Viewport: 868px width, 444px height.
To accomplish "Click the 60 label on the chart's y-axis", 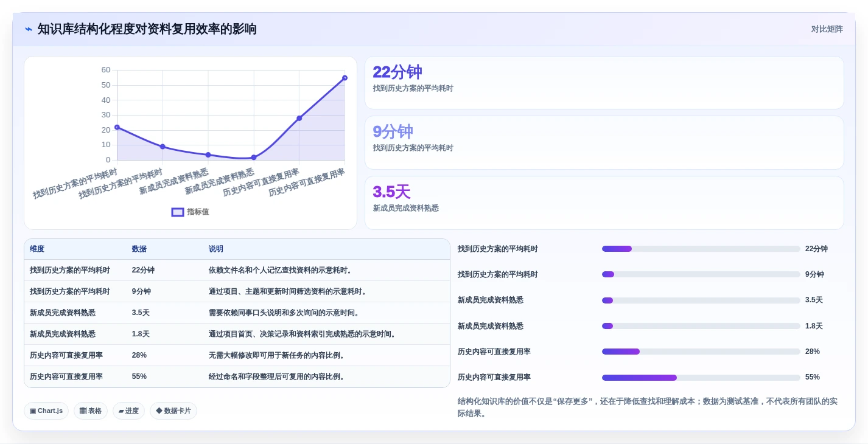I will (x=106, y=70).
